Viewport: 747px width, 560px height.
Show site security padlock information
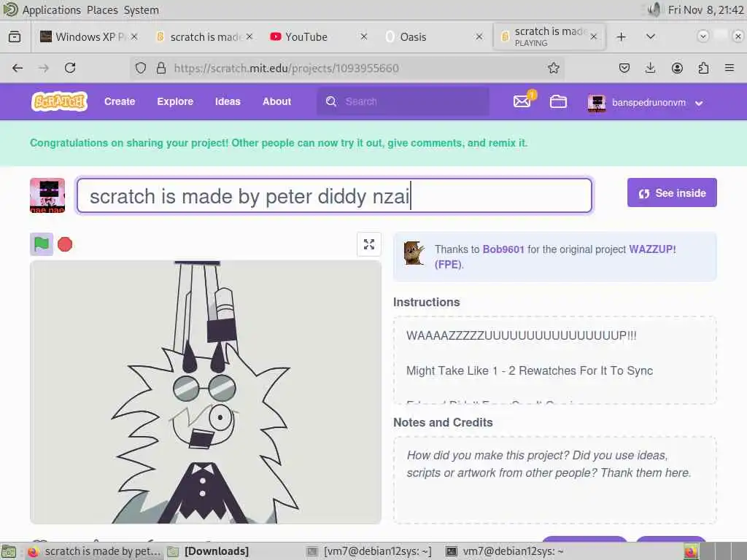click(161, 68)
